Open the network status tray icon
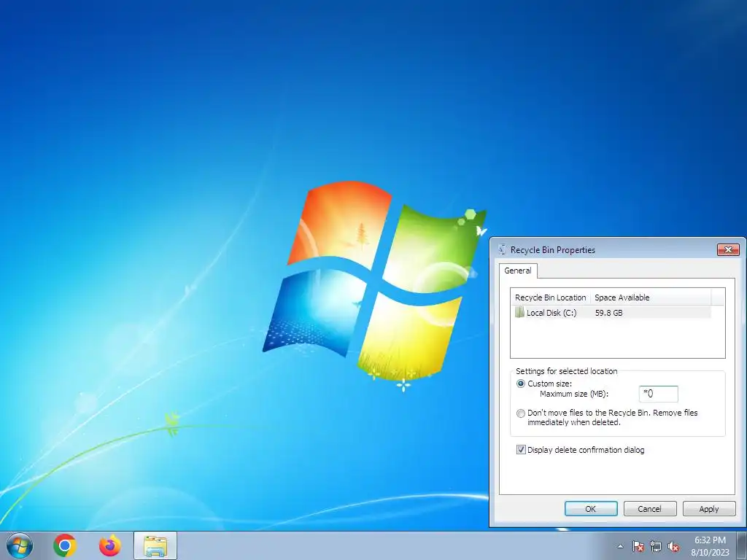Image resolution: width=747 pixels, height=560 pixels. 656,546
